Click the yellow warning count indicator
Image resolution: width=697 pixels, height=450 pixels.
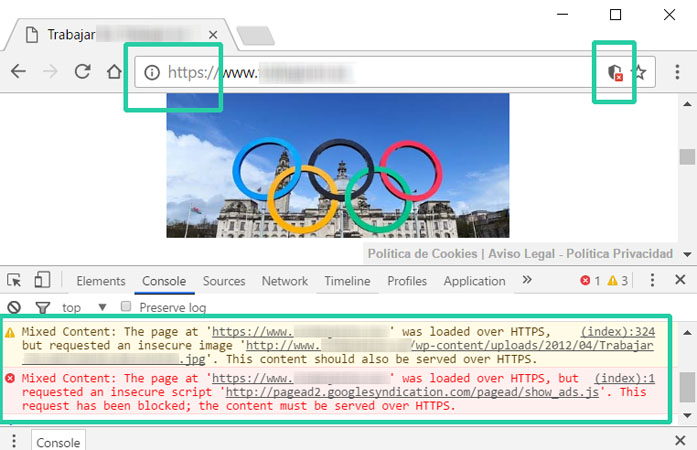pos(617,281)
